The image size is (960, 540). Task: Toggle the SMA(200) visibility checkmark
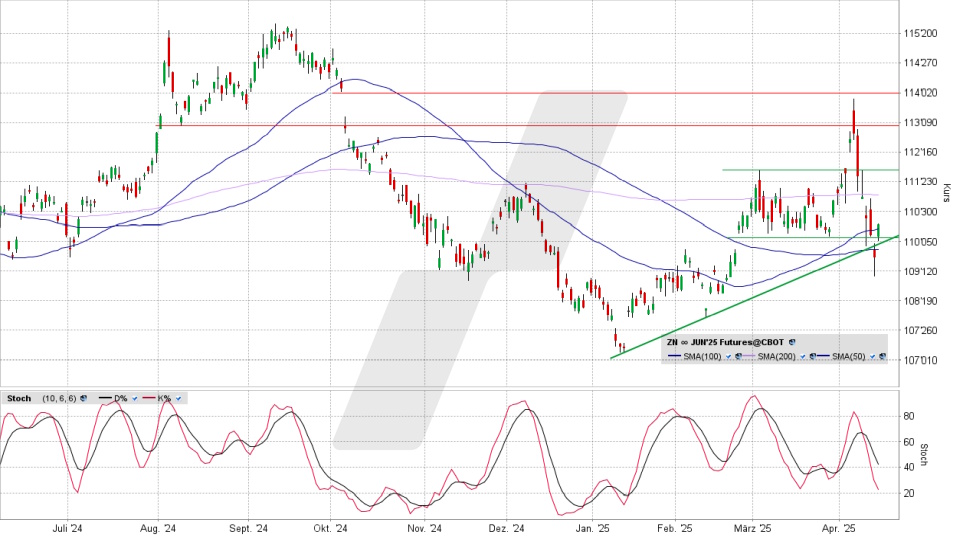tap(803, 356)
